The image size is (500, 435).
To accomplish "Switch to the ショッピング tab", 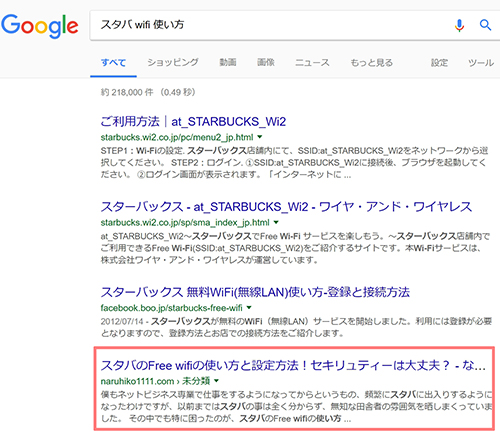I will pos(173,62).
